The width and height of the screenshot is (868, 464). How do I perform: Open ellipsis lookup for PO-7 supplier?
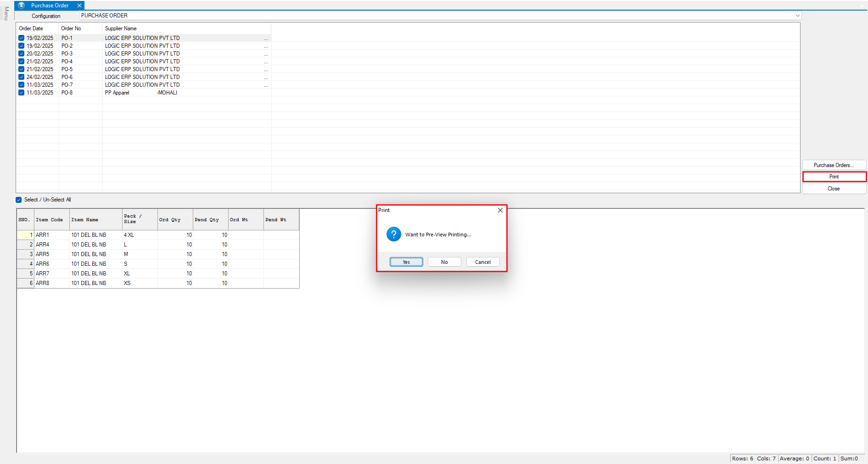point(266,85)
